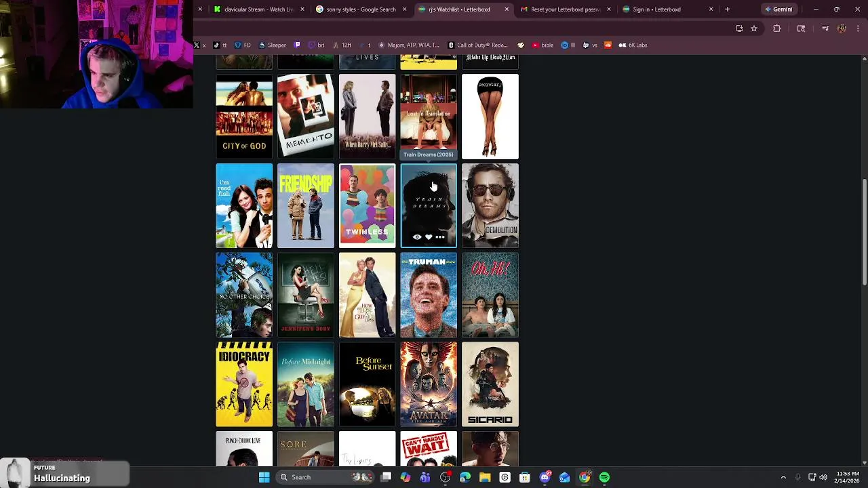The height and width of the screenshot is (488, 868).
Task: Open File Explorer from the taskbar
Action: (485, 477)
